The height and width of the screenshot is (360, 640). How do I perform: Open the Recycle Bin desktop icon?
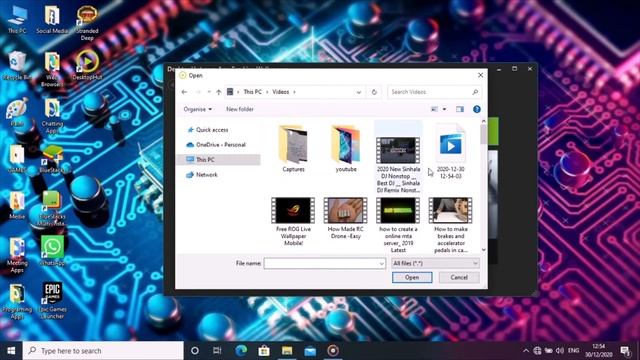point(17,65)
